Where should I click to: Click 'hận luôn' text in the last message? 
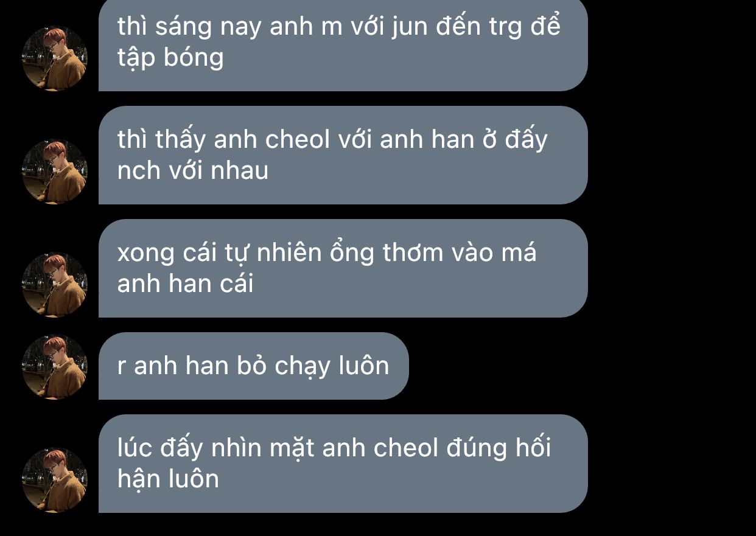tap(168, 479)
